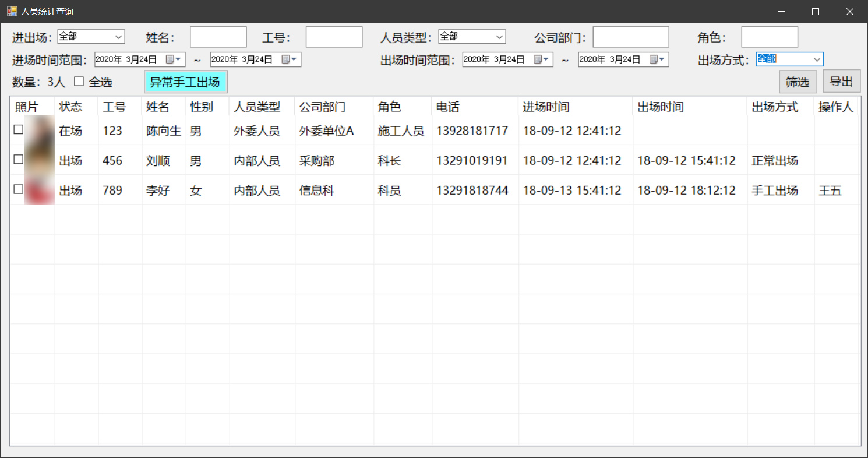Select the checkbox for employee 789
The height and width of the screenshot is (458, 868).
[x=19, y=189]
